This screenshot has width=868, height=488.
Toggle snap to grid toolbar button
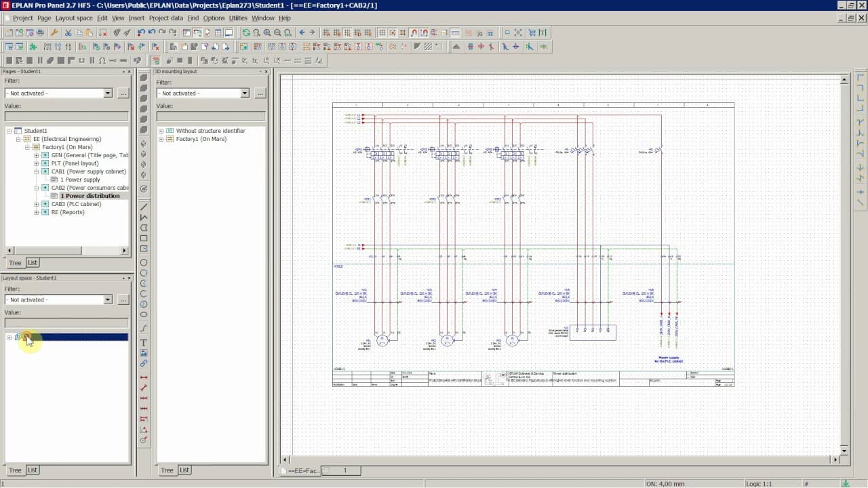(393, 32)
